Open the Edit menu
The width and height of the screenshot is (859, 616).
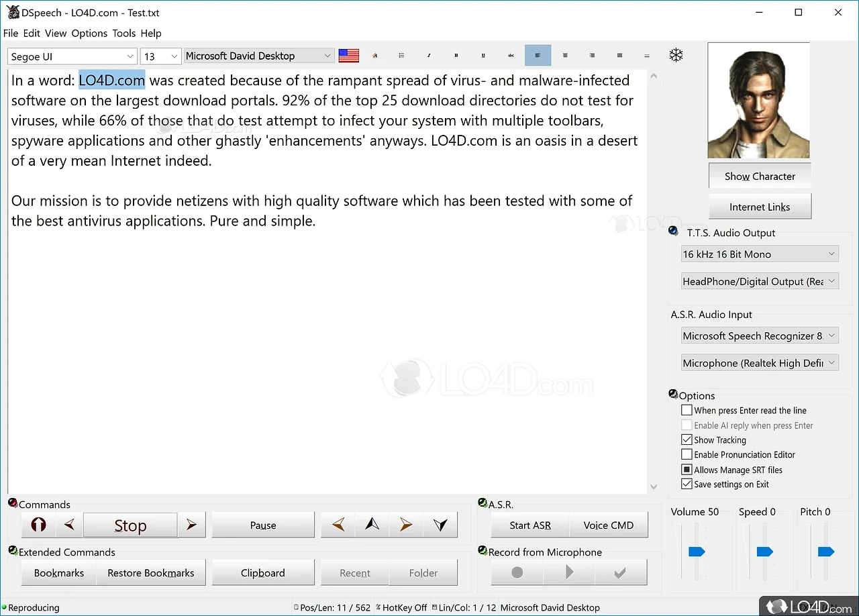(x=32, y=33)
